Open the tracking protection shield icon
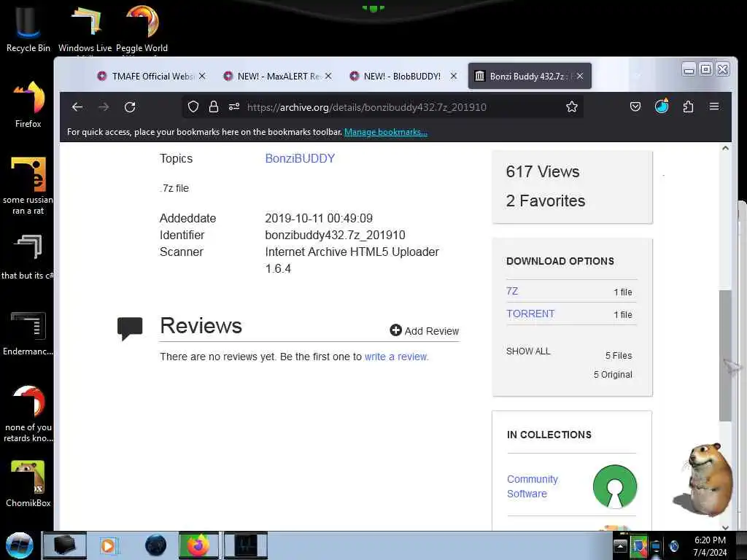The height and width of the screenshot is (560, 747). (193, 106)
